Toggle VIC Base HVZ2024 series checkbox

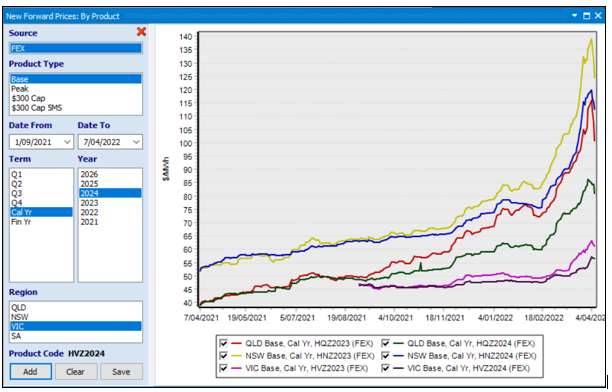tap(385, 368)
